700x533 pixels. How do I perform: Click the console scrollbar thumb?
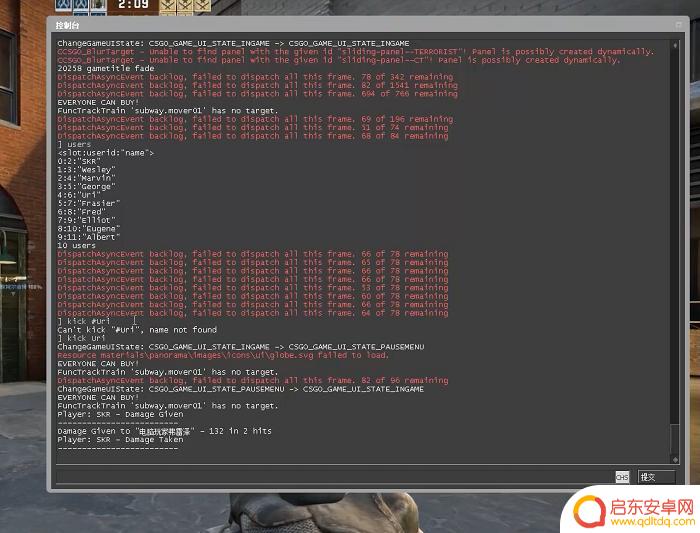pos(675,438)
